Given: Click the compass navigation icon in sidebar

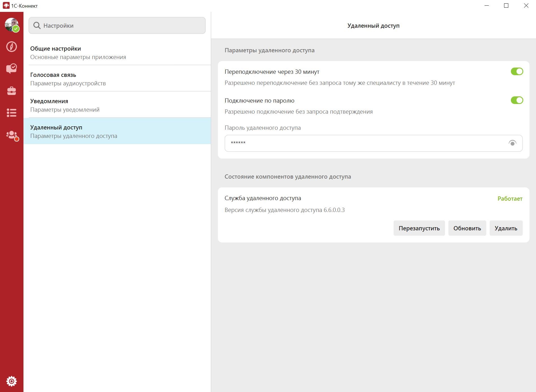Looking at the screenshot, I should point(12,47).
